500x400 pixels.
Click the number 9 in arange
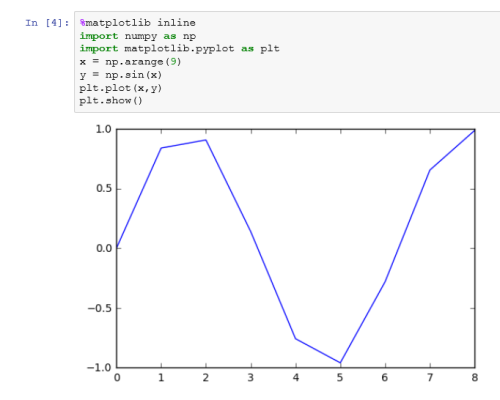click(173, 62)
